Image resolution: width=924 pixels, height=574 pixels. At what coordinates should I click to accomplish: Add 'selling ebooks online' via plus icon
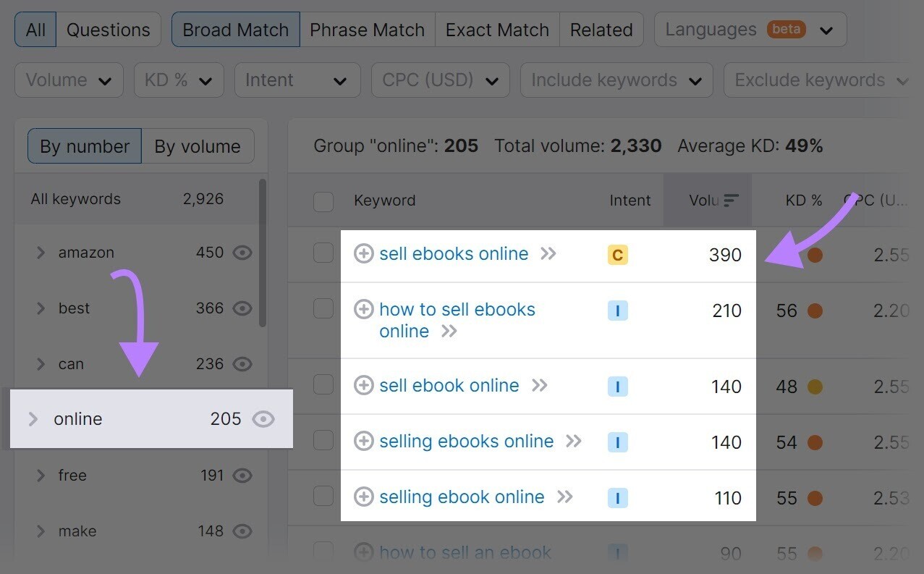tap(363, 441)
